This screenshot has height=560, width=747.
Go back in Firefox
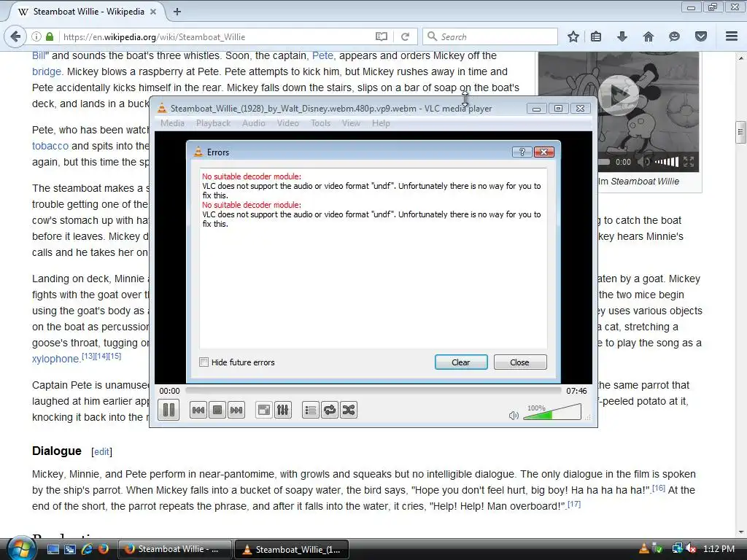click(16, 36)
